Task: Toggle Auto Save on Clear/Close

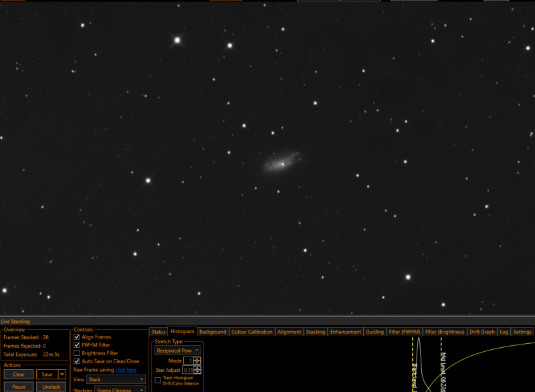Action: click(x=77, y=361)
